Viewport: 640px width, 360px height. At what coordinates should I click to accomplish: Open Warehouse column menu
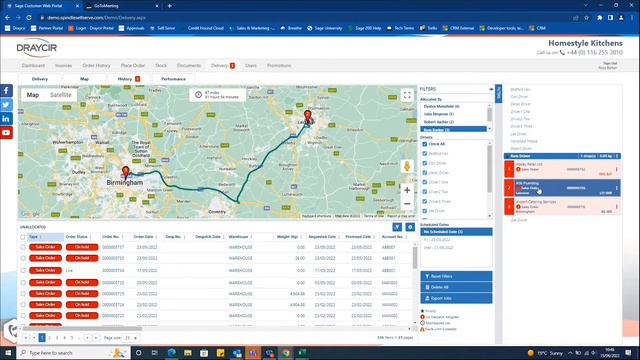coord(251,237)
